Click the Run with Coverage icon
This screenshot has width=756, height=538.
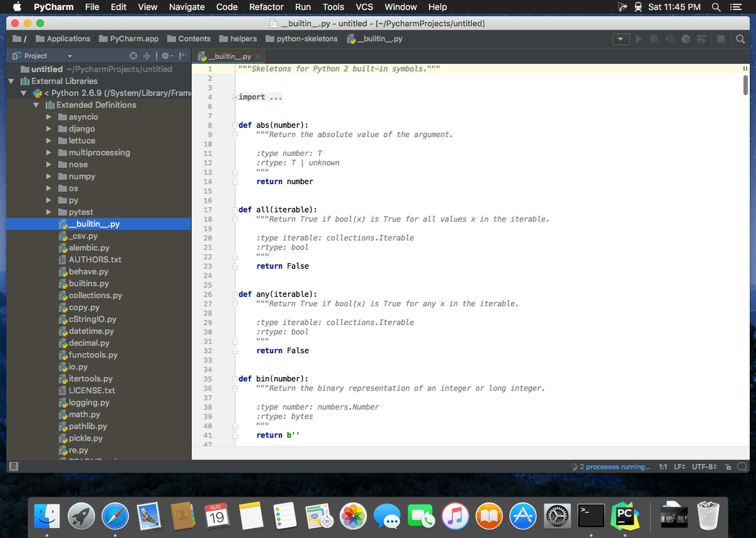(x=670, y=39)
